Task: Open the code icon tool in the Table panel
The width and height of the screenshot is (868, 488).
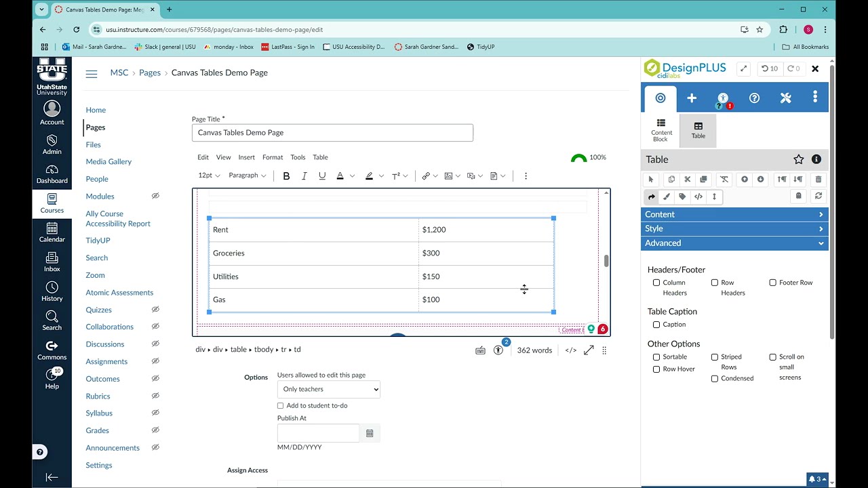Action: tap(698, 197)
